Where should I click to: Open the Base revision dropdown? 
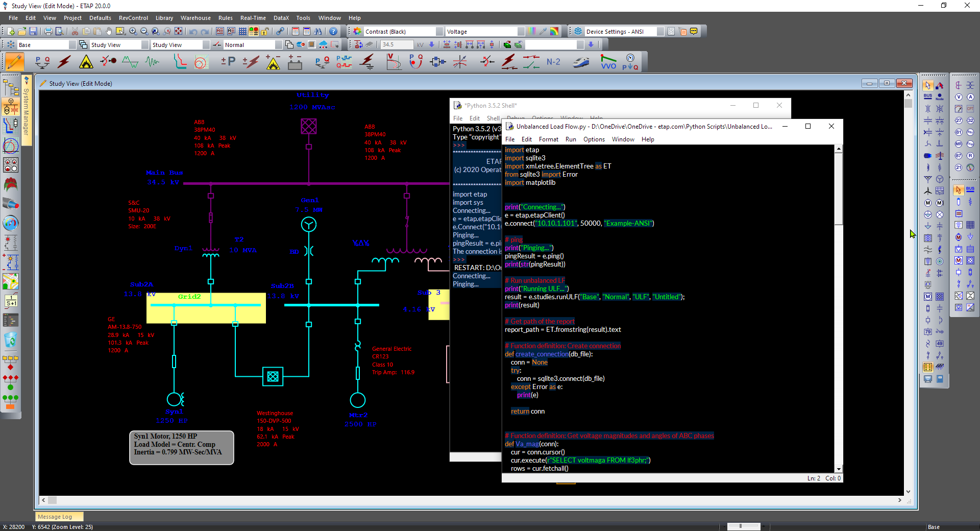coord(72,44)
